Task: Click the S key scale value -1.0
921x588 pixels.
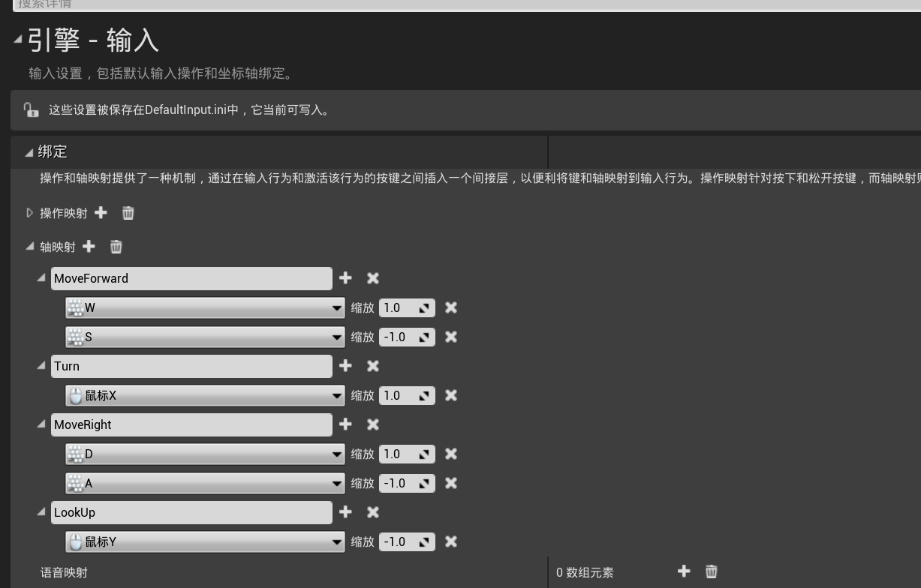Action: [407, 337]
